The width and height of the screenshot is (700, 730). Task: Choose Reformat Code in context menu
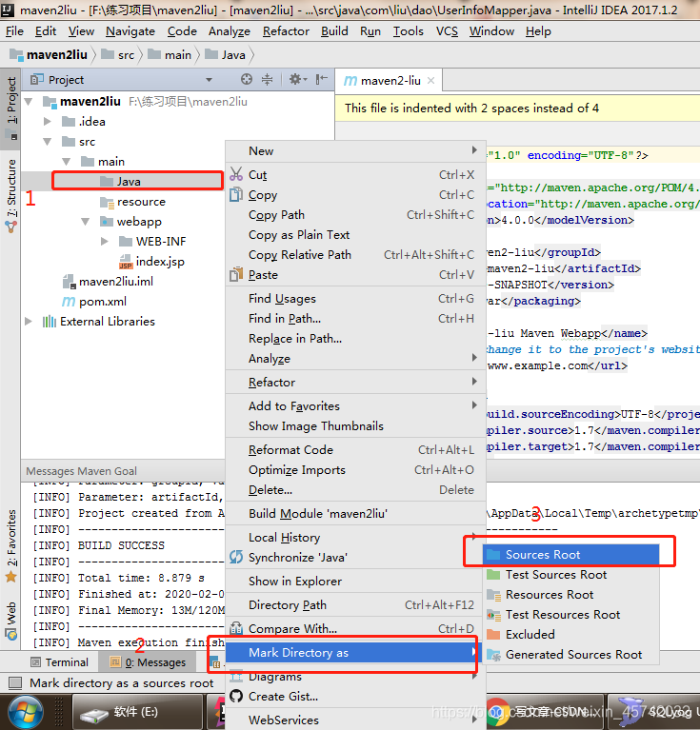[356, 450]
